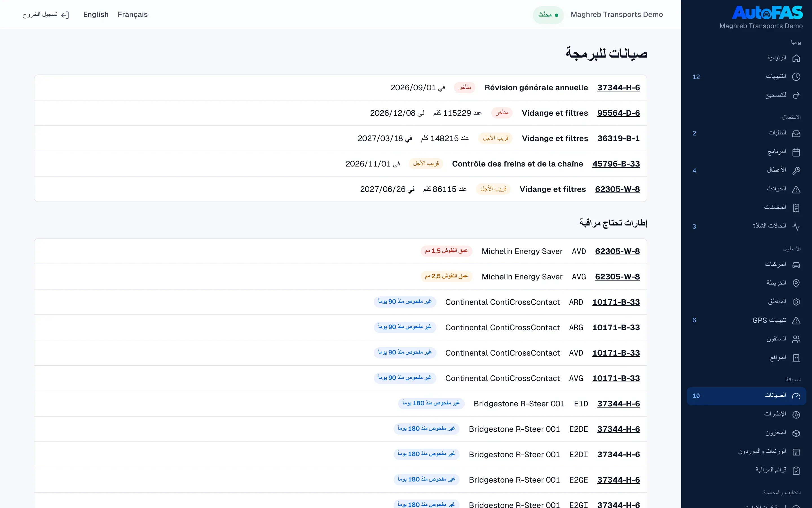812x508 pixels.
Task: Click the تسجيل الخروج logout button
Action: 46,14
